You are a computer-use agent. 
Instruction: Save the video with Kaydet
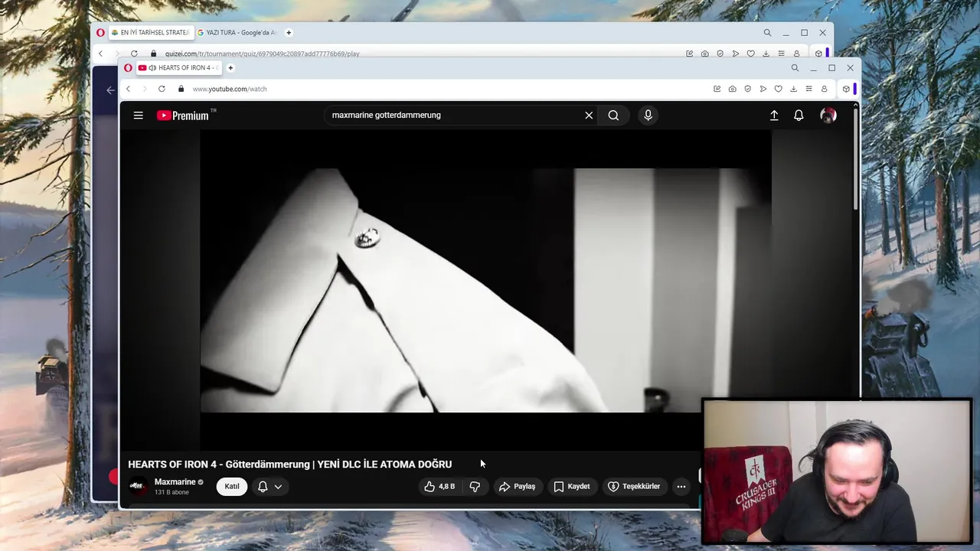point(571,487)
